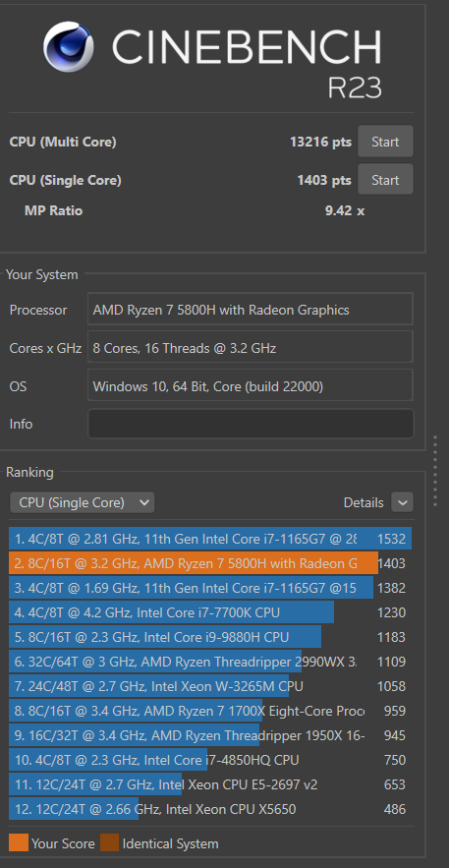The image size is (449, 868).
Task: Select ranking row 6 Threadripper 2990WX
Action: [x=210, y=662]
